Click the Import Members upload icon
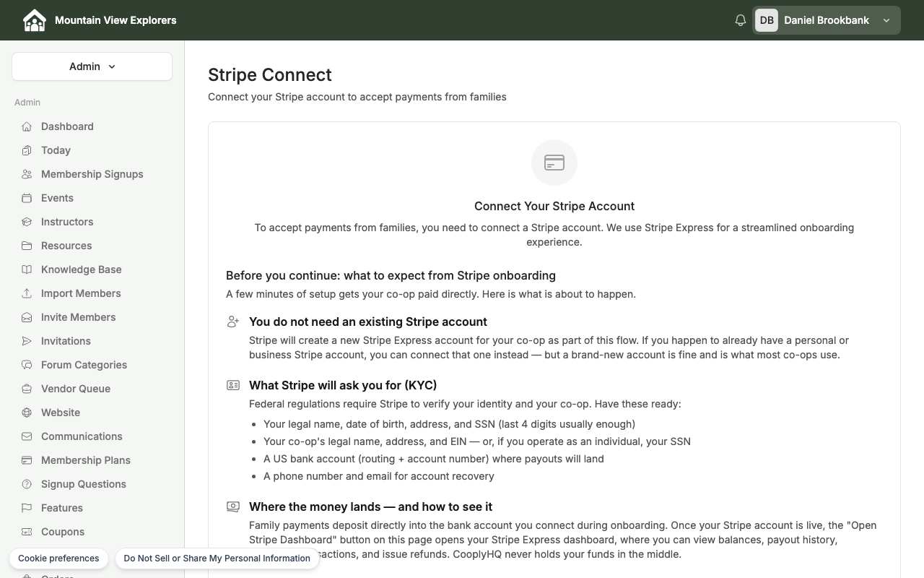Screen dimensions: 924x578 pos(27,293)
